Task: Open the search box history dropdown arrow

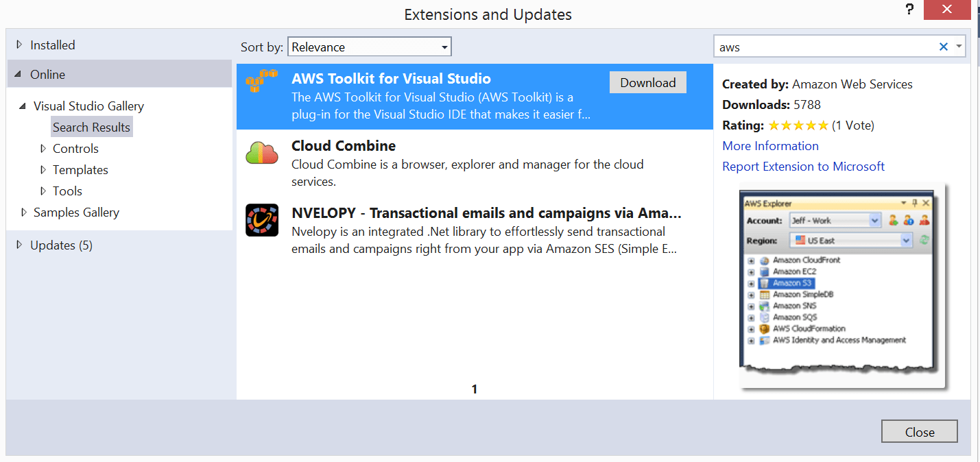Action: coord(959,47)
